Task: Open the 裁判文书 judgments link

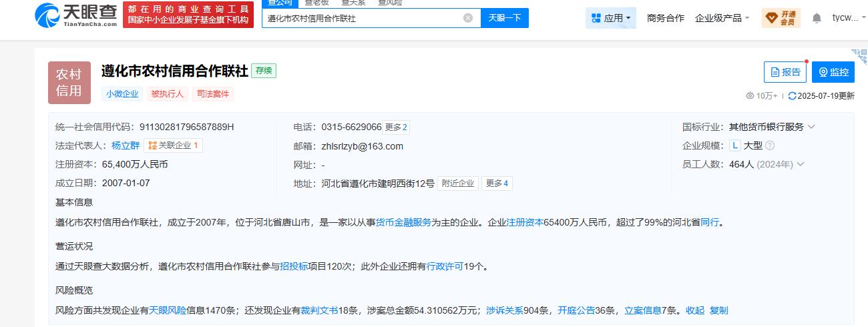Action: click(x=320, y=310)
